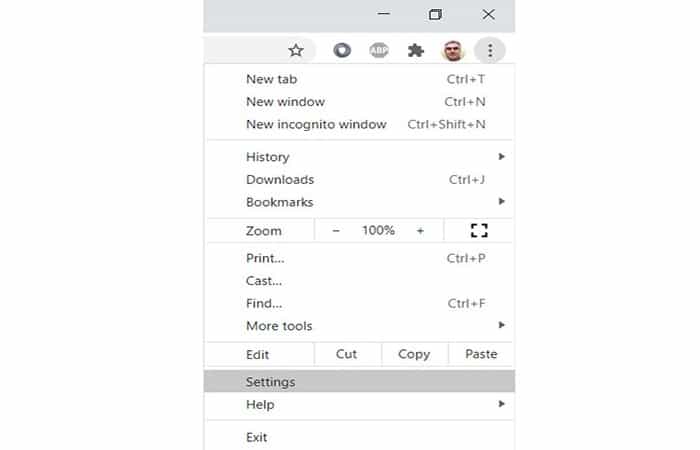Restore the window size
Screen dimensions: 700x450
(435, 15)
